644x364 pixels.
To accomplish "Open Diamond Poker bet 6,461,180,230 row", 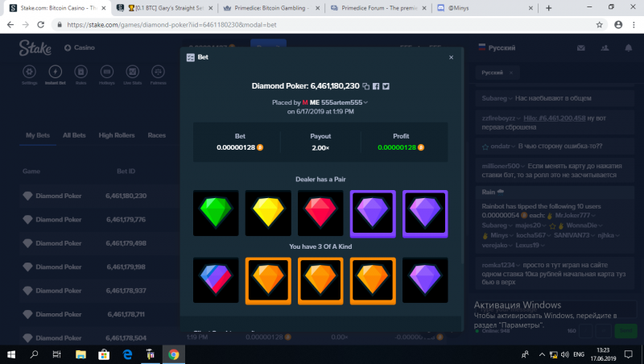I will (x=99, y=196).
